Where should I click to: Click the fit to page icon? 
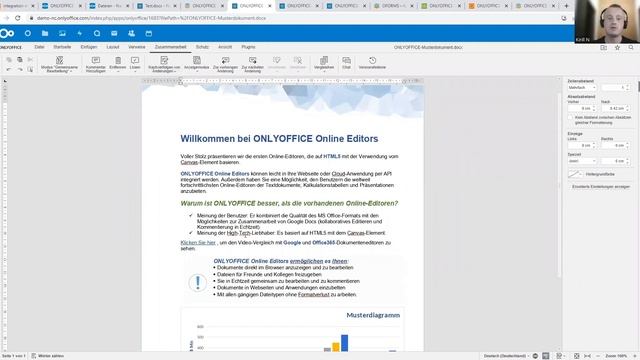(576, 356)
